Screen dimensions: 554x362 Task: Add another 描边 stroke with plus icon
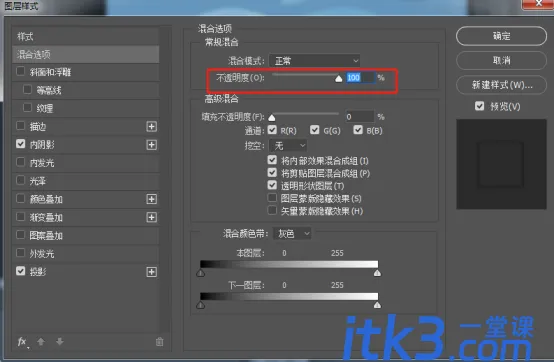[152, 126]
